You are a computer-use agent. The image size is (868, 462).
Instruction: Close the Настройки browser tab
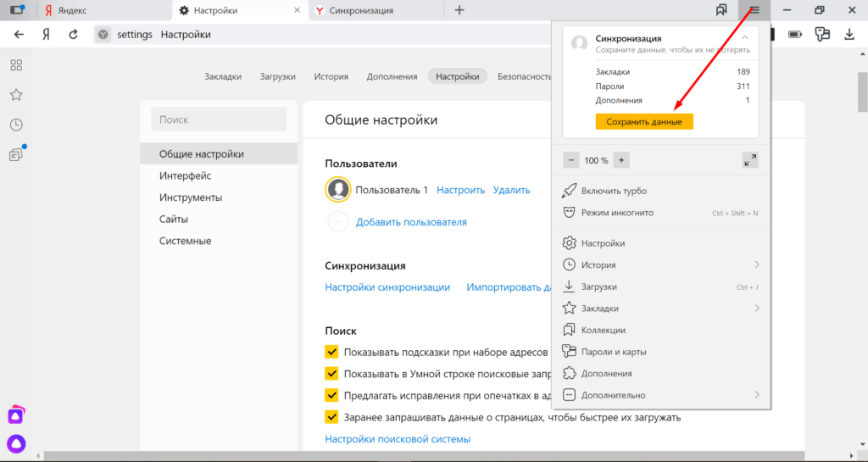click(298, 10)
